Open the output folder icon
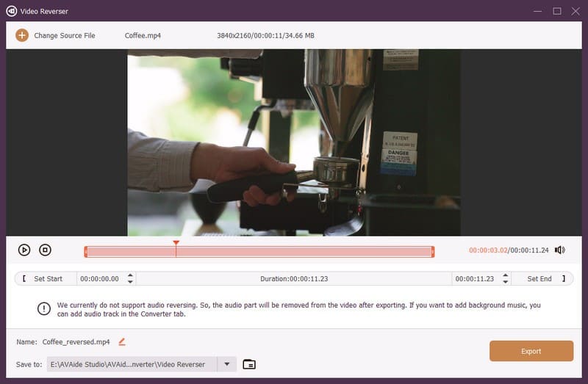The width and height of the screenshot is (588, 384). point(249,364)
